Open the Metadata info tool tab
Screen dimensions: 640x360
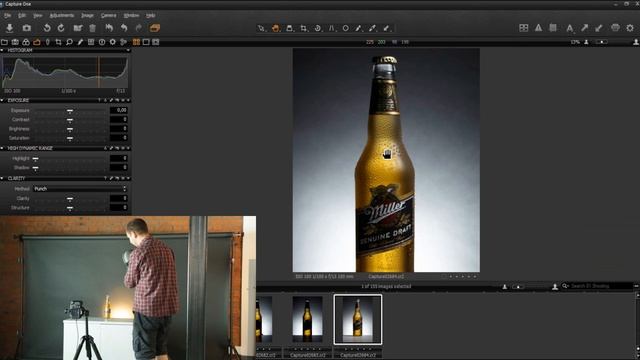(102, 42)
